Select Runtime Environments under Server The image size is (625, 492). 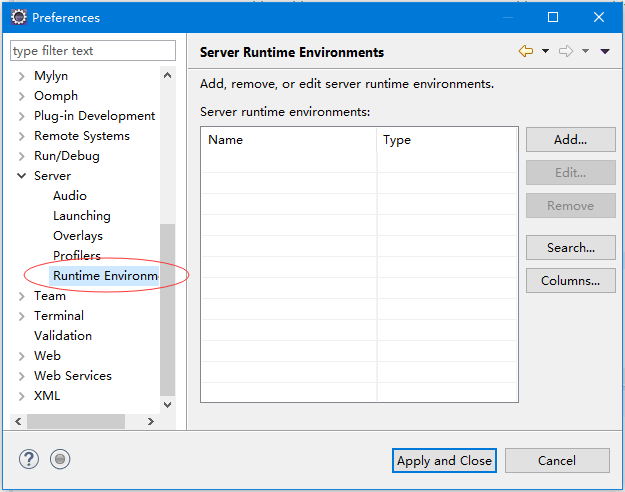pyautogui.click(x=106, y=276)
